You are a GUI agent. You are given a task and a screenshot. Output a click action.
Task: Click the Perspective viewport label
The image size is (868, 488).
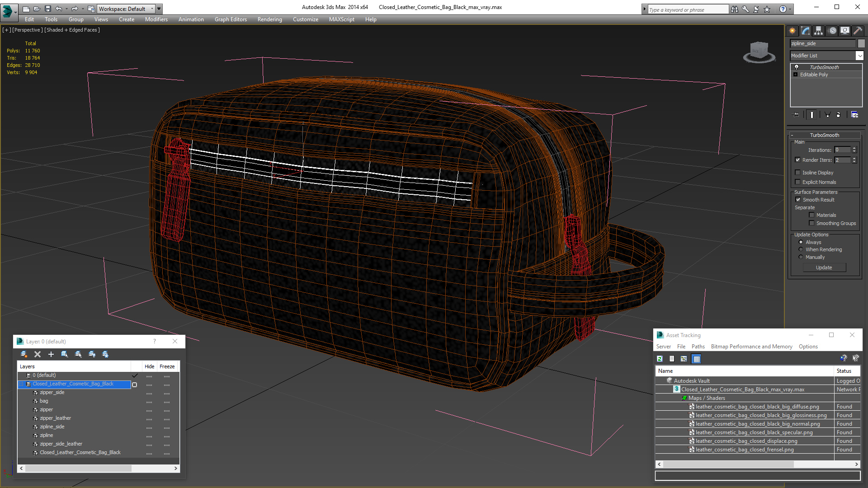(x=27, y=30)
